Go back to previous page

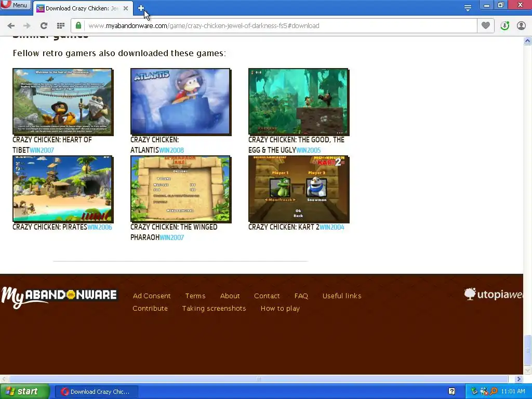coord(11,26)
